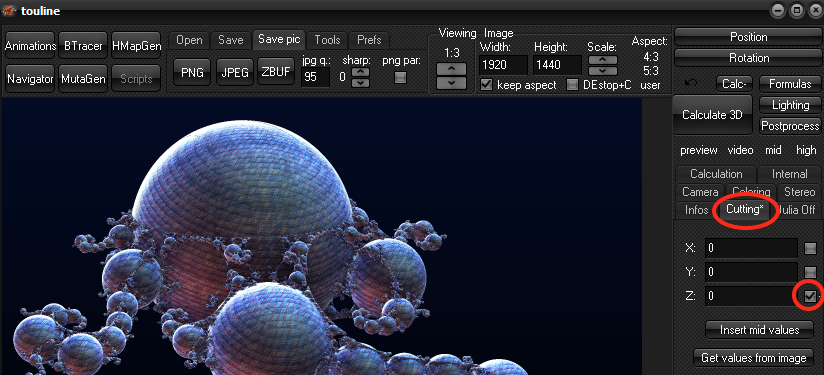The image size is (824, 375).
Task: Tick the png par checkbox
Action: click(400, 78)
